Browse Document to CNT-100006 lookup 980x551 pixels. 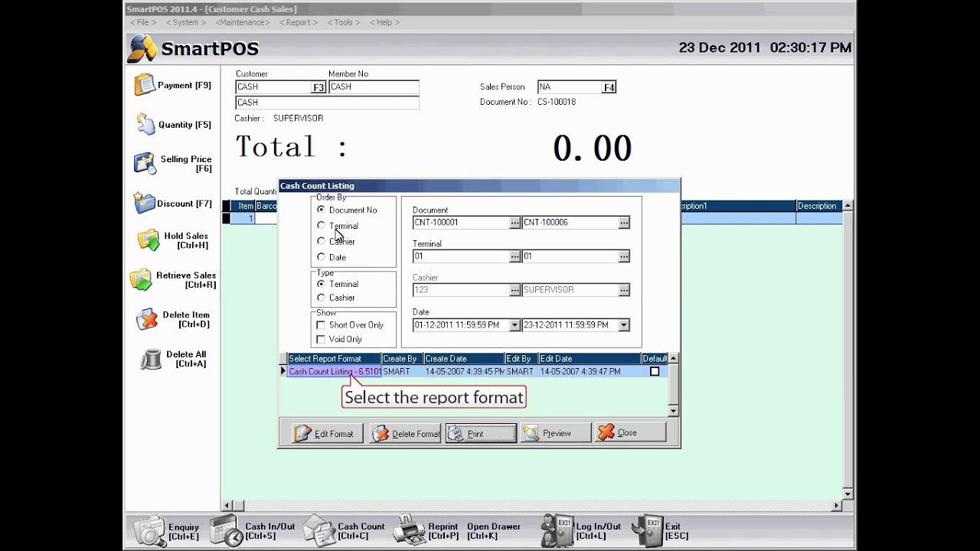pyautogui.click(x=624, y=223)
